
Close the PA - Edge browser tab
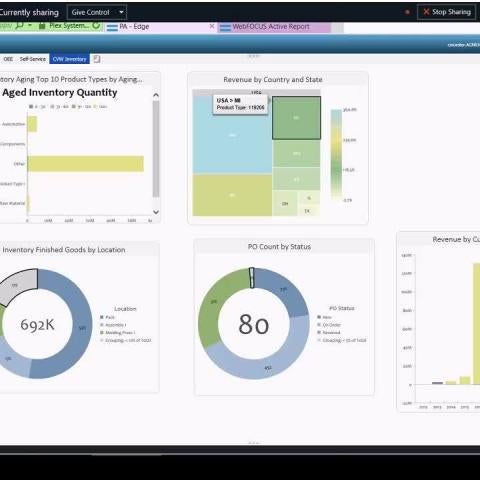point(212,26)
